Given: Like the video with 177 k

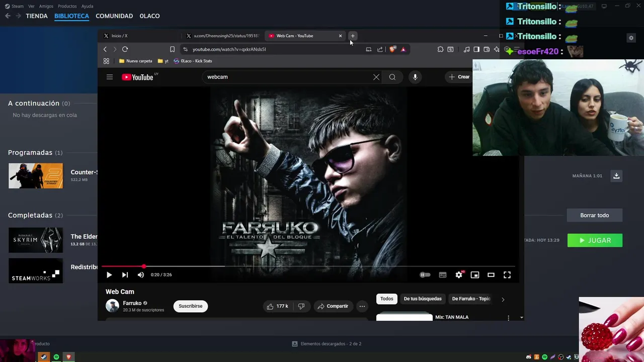Looking at the screenshot, I should [277, 306].
